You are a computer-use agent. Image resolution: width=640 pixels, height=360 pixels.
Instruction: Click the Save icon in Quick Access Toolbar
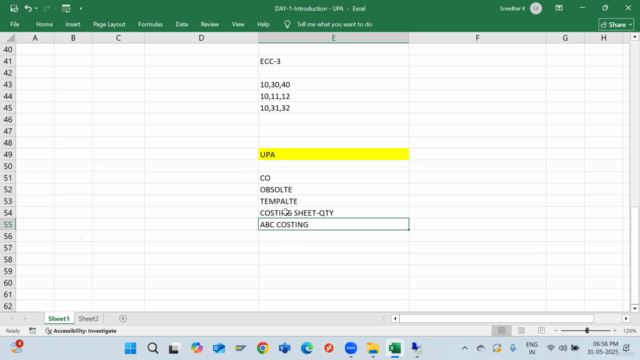point(14,8)
